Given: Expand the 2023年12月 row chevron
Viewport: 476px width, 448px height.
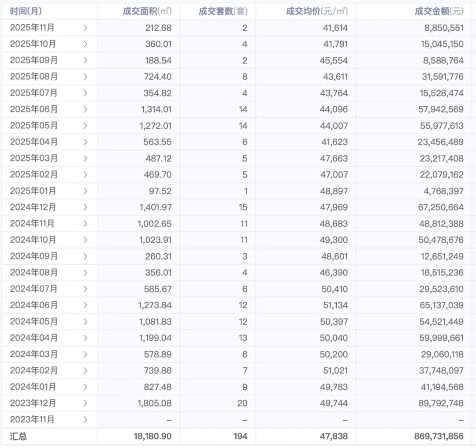Looking at the screenshot, I should (x=85, y=403).
